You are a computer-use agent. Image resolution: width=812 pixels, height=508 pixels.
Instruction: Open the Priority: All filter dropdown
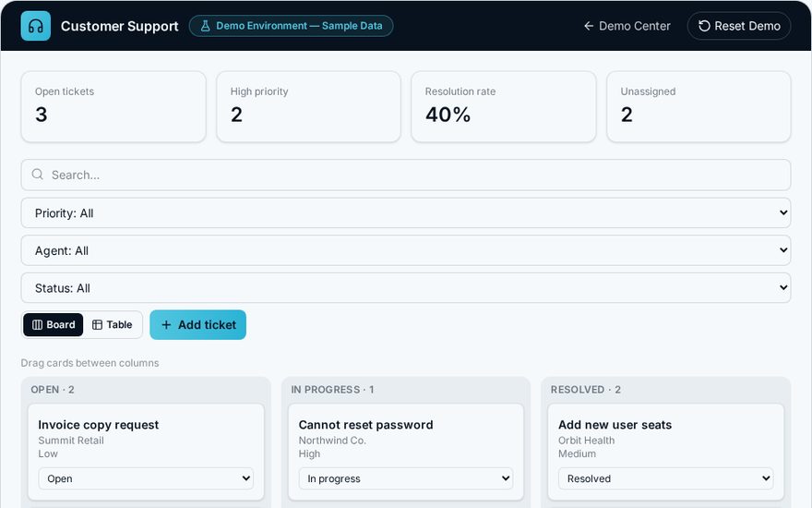click(x=405, y=212)
